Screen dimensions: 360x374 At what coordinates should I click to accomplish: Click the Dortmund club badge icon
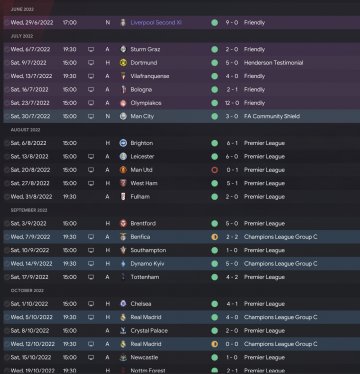(x=123, y=63)
